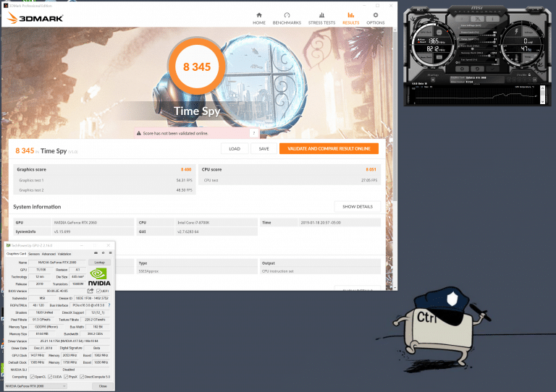556x392 pixels.
Task: Switch to the Sensors tab in GPU-Z
Action: (x=34, y=254)
